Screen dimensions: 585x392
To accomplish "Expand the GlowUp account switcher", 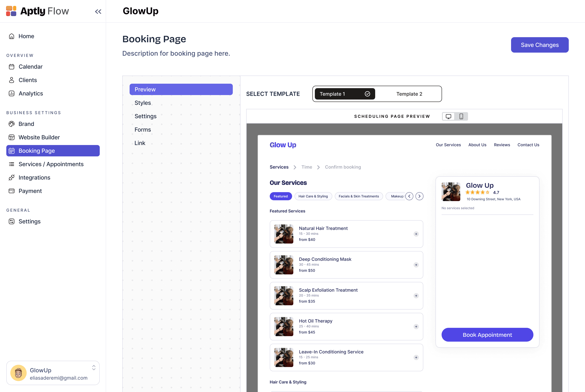I will pyautogui.click(x=93, y=368).
